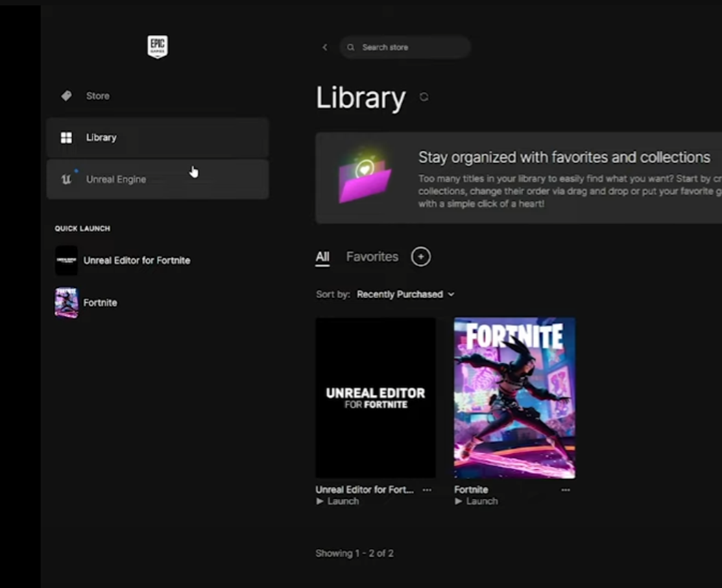Click the Search store field
The height and width of the screenshot is (588, 722).
tap(405, 47)
